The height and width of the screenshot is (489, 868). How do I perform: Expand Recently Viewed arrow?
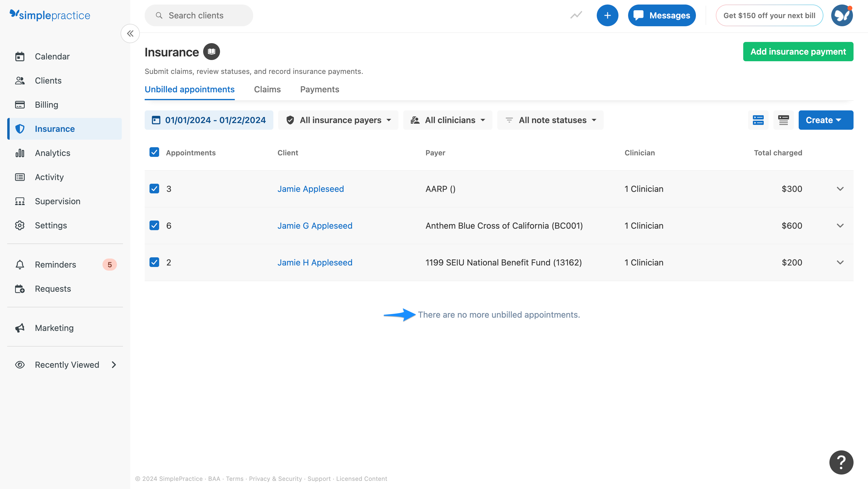(x=114, y=364)
